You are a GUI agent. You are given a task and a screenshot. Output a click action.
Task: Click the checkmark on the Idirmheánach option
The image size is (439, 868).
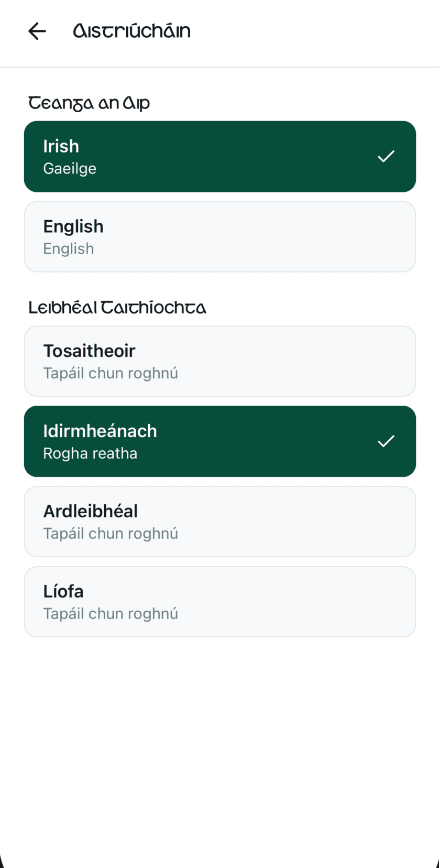(386, 441)
